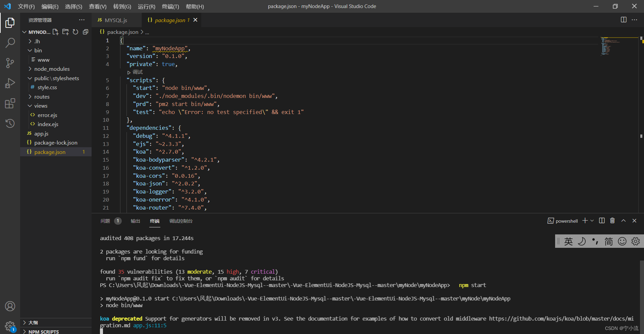Open package-lock.json in explorer
Screen dimensions: 644x334
(56, 143)
